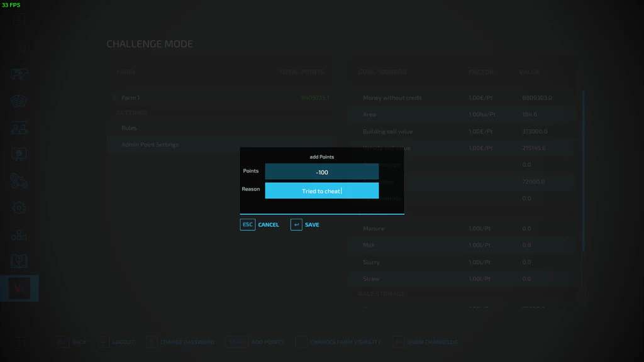Screen dimensions: 644x362
Task: Select the highlighted Challenge Mode sidebar icon
Action: (19, 288)
